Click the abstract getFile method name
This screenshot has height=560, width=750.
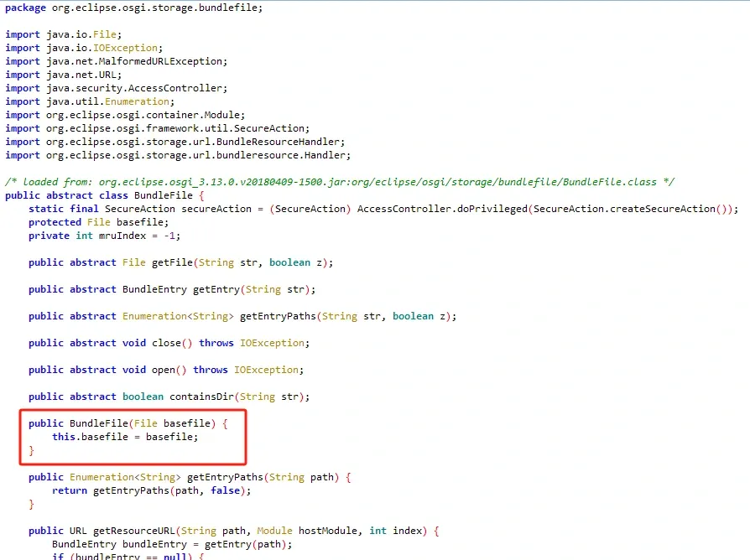coord(172,262)
